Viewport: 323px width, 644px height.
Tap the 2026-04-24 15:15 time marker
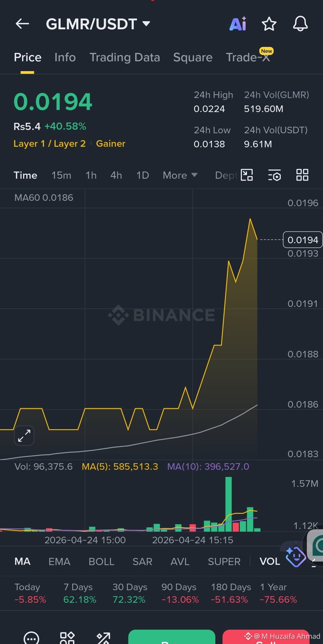pyautogui.click(x=193, y=540)
